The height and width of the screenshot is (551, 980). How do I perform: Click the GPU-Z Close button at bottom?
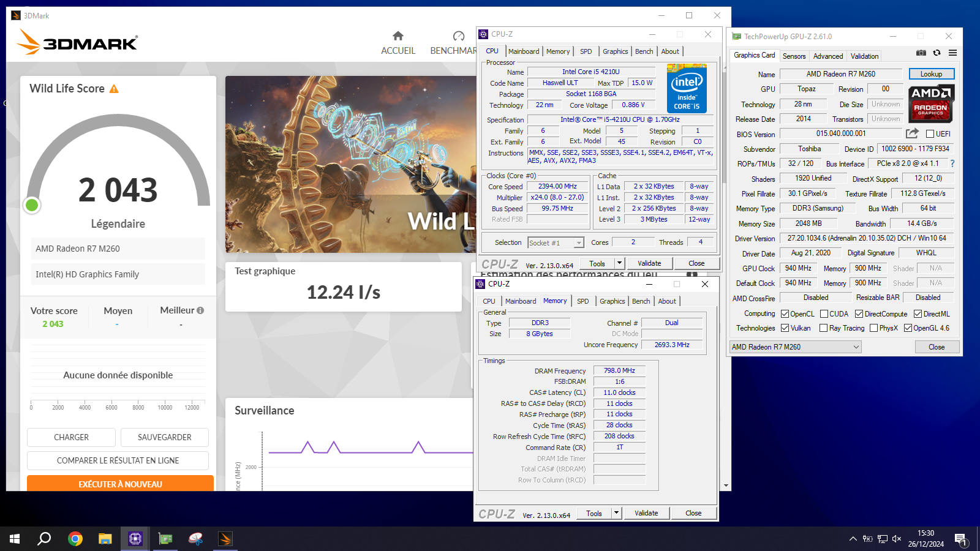[x=937, y=347]
